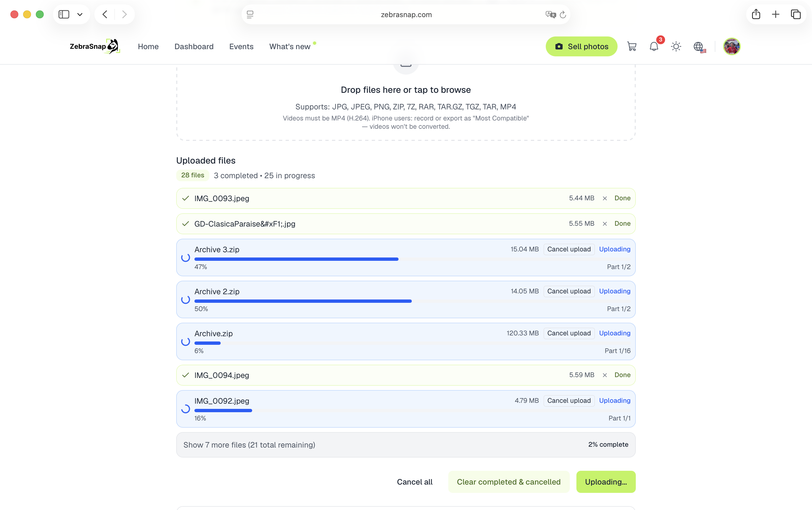The width and height of the screenshot is (812, 510).
Task: Reload the page in address bar
Action: click(x=563, y=14)
